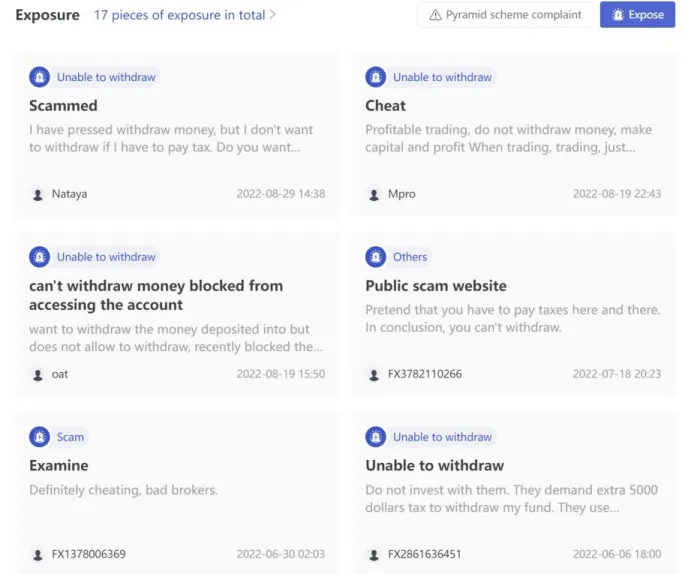Screen dimensions: 686x574
Task: Click the blue Expose button
Action: 637,14
